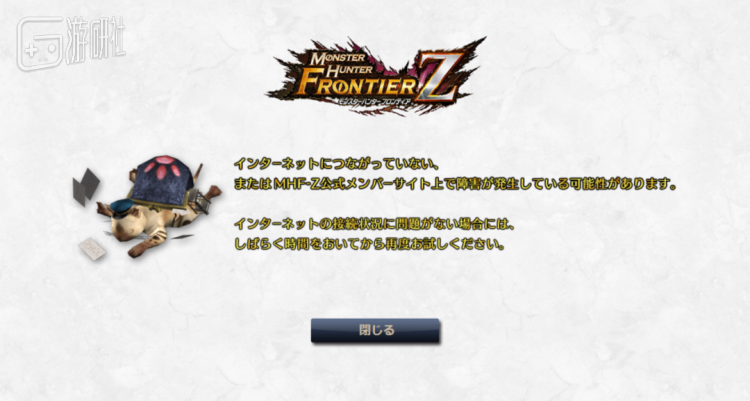Click the white letter sheet on ground

point(92,249)
